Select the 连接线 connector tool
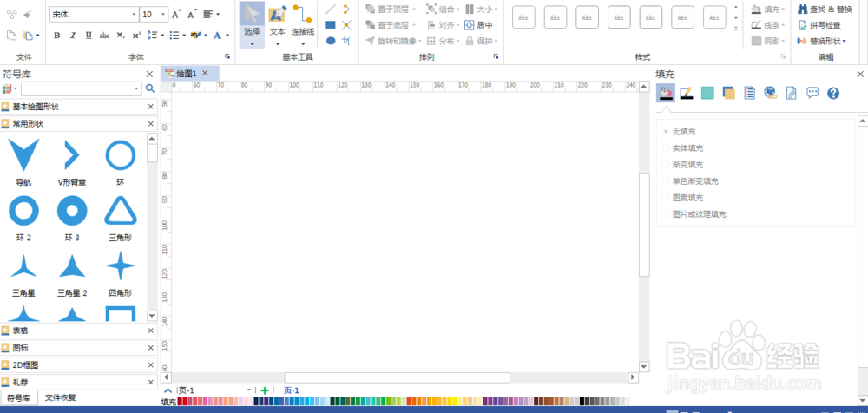 [x=303, y=25]
